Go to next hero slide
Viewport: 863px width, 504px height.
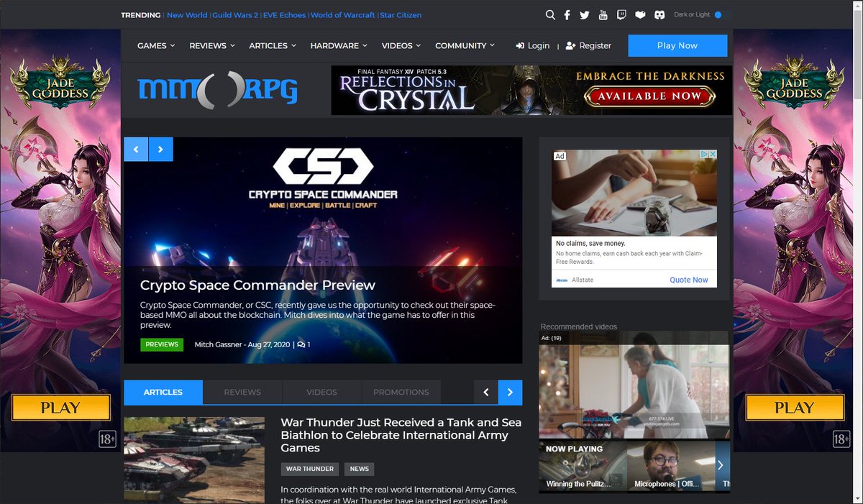coord(160,149)
